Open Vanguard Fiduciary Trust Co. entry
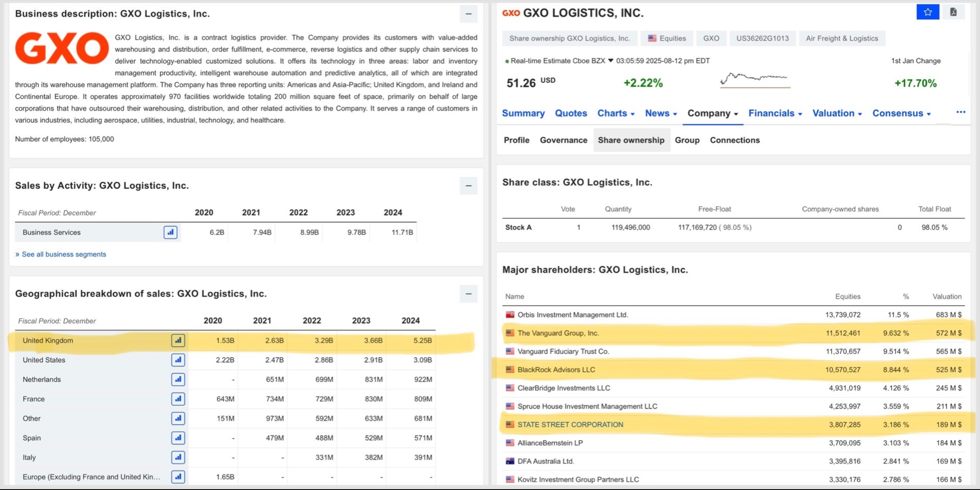Screen dimensions: 980x490 (563, 351)
